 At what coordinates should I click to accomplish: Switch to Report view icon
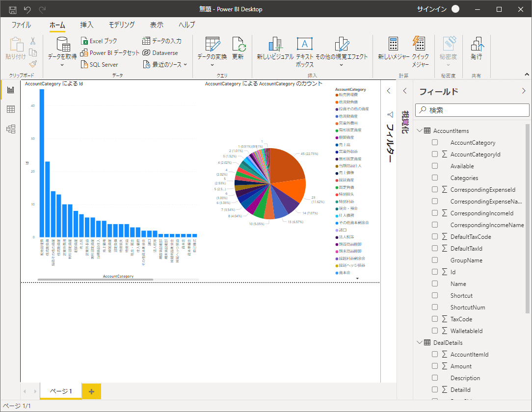point(11,90)
